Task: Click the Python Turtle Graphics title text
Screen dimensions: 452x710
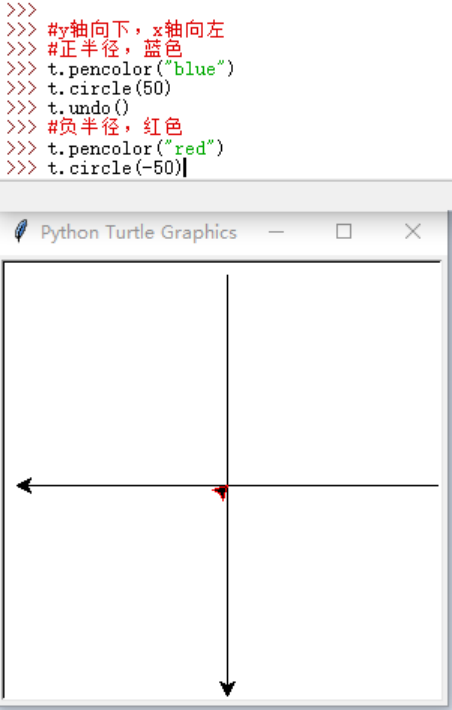Action: click(x=139, y=232)
